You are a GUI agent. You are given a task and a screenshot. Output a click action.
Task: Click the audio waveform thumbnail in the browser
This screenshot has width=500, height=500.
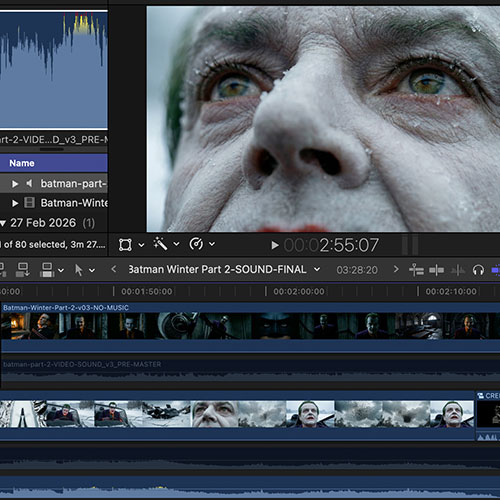coord(54,70)
